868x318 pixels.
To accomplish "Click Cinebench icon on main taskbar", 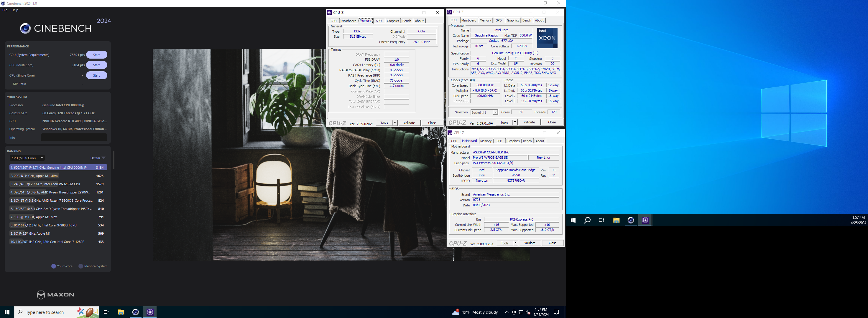I will coord(135,312).
